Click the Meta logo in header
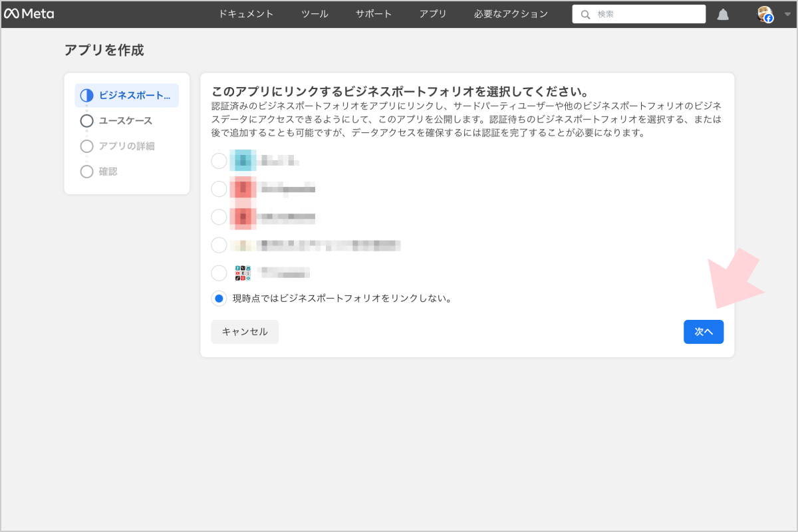Screen dimensions: 798x532 29,14
